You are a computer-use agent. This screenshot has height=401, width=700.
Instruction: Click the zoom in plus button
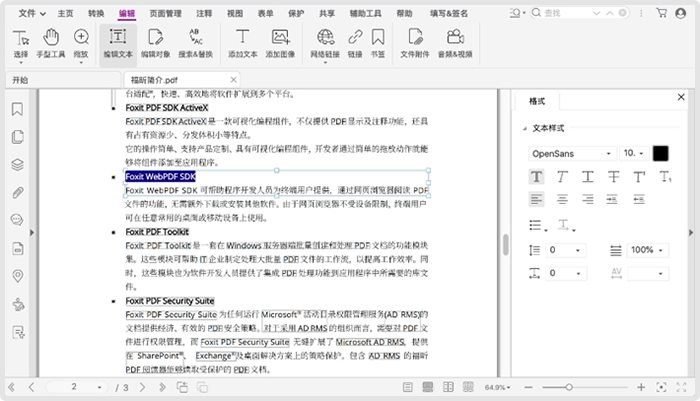click(x=641, y=387)
